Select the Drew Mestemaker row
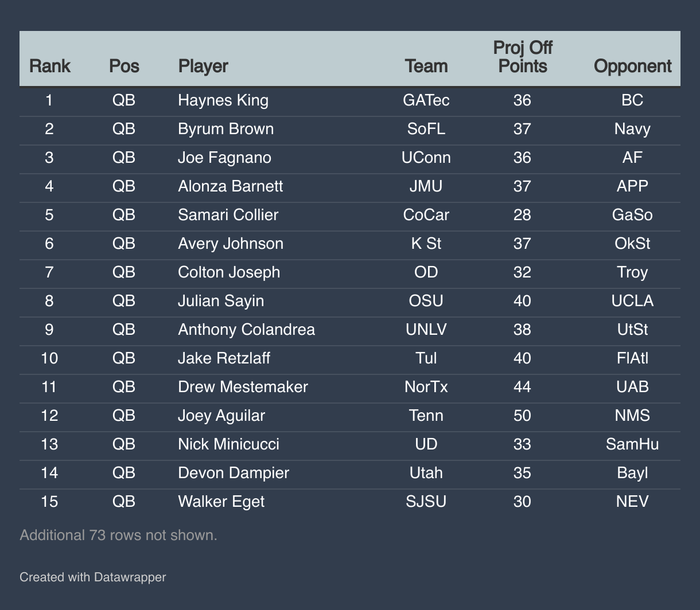 243,387
